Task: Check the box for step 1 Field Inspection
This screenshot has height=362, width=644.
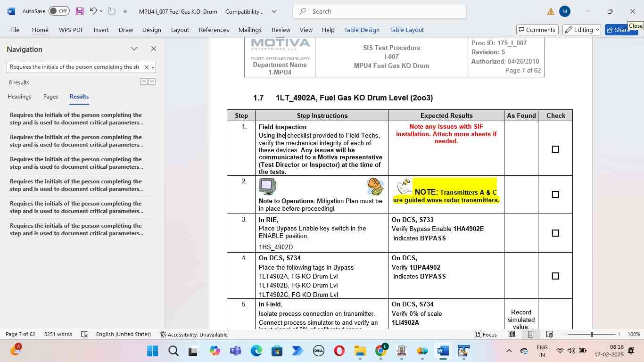Action: [x=555, y=149]
